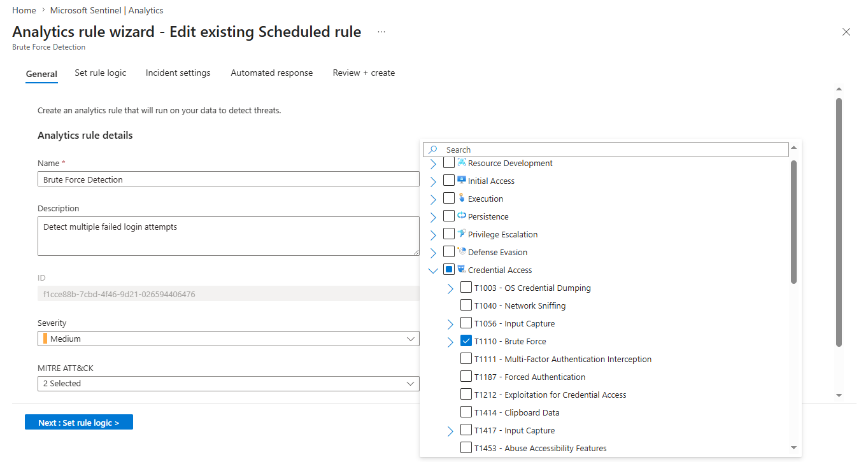The width and height of the screenshot is (868, 462).
Task: Click the wizard page vertical scrollbar
Action: (x=839, y=223)
